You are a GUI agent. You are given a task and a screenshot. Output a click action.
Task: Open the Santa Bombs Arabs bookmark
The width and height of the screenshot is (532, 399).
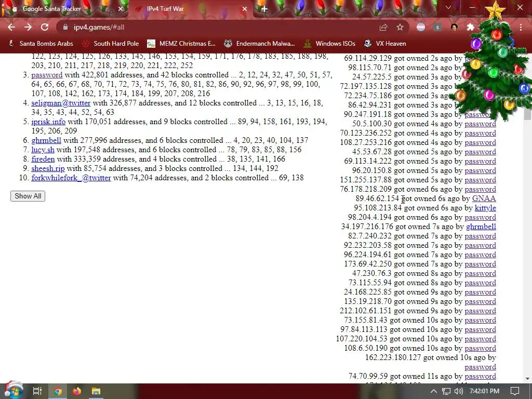coord(41,44)
